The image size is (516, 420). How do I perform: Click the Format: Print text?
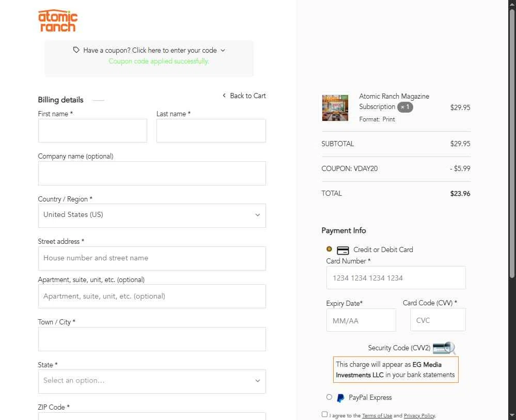377,119
